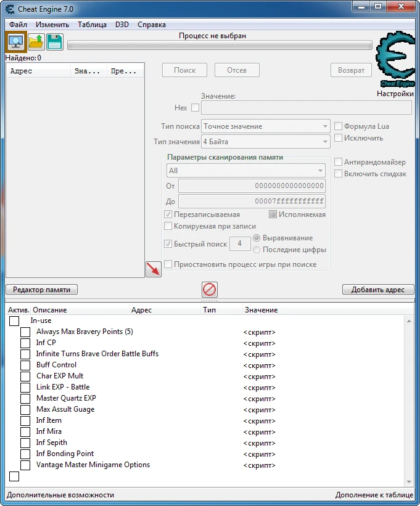Select the Выравнивание radio button
420x506 pixels.
click(x=257, y=238)
